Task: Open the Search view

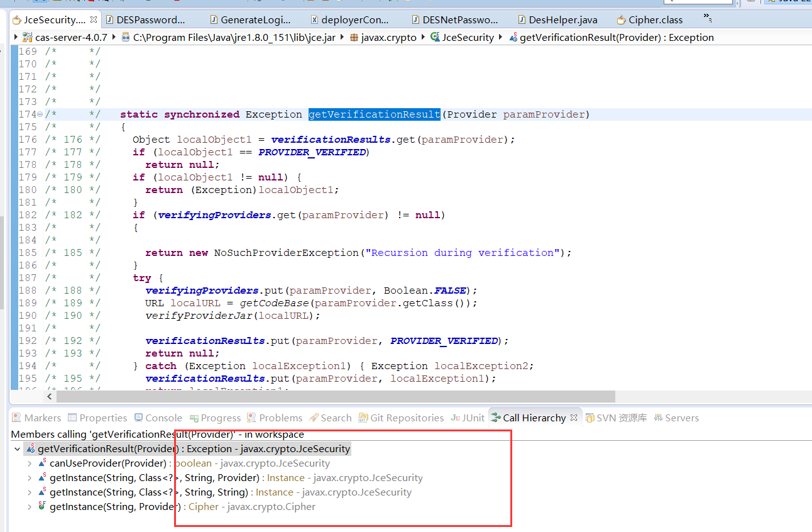Action: [335, 417]
